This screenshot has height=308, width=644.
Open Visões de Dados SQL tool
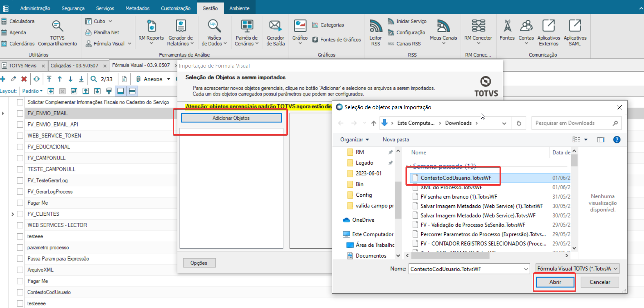(x=214, y=33)
